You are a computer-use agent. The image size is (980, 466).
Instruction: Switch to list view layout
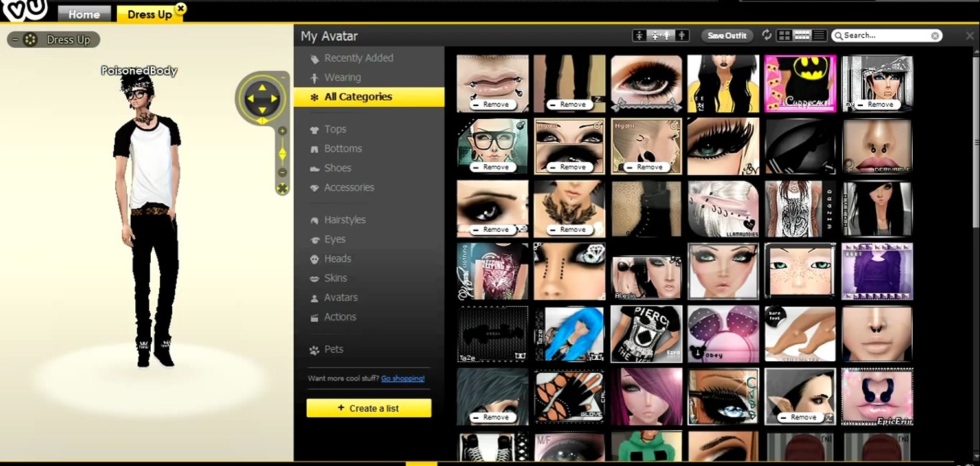[x=819, y=36]
